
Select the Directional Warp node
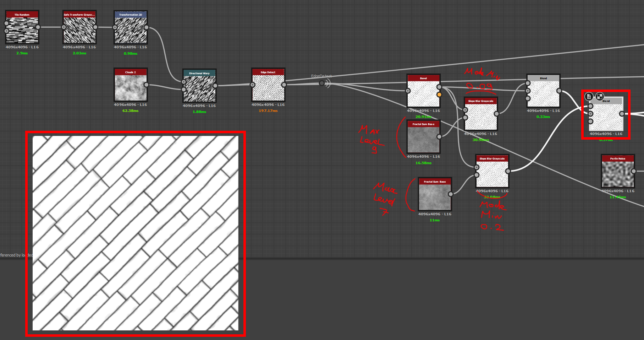199,86
